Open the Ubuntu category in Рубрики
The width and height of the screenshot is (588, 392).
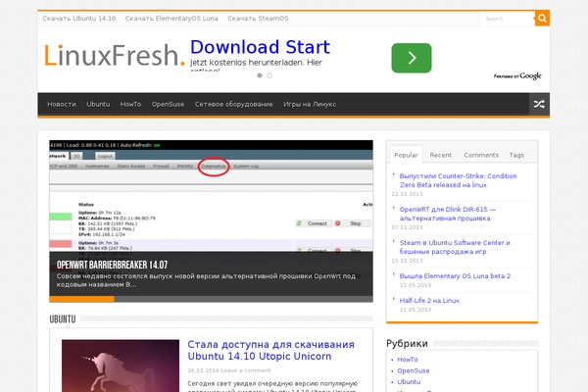coord(409,382)
